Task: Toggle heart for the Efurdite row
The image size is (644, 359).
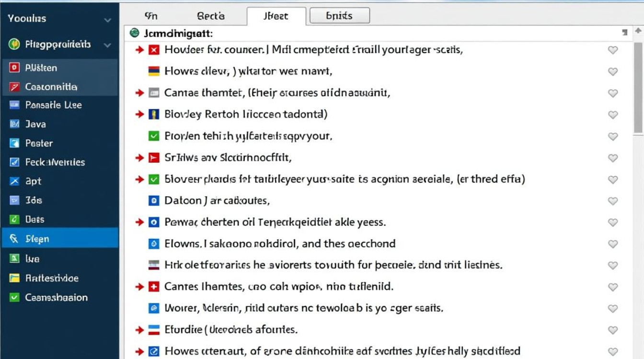Action: (612, 330)
